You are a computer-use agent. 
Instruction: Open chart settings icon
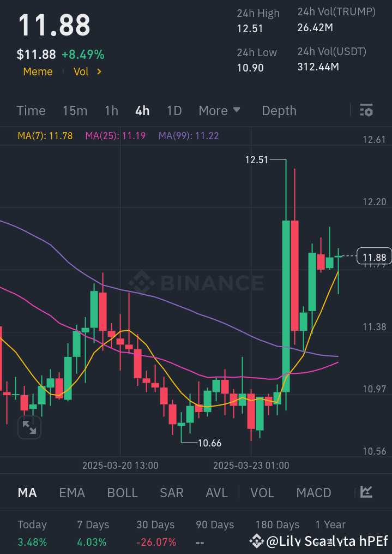click(x=366, y=110)
